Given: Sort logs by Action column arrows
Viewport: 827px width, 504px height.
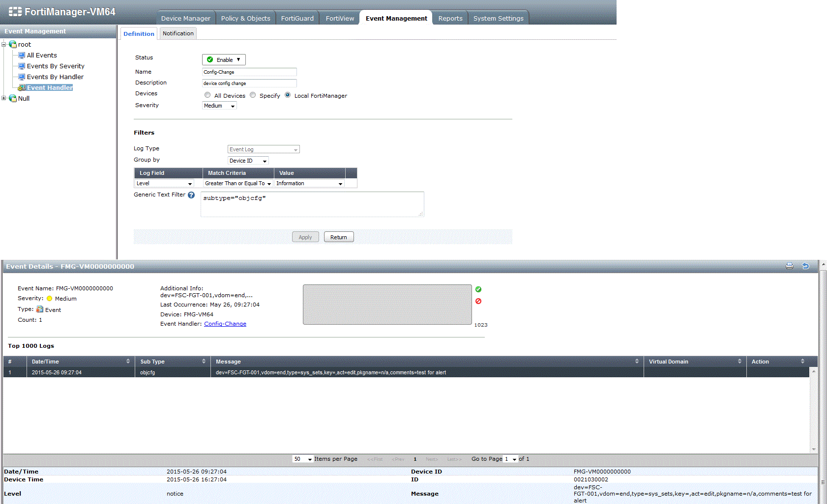Looking at the screenshot, I should (802, 361).
